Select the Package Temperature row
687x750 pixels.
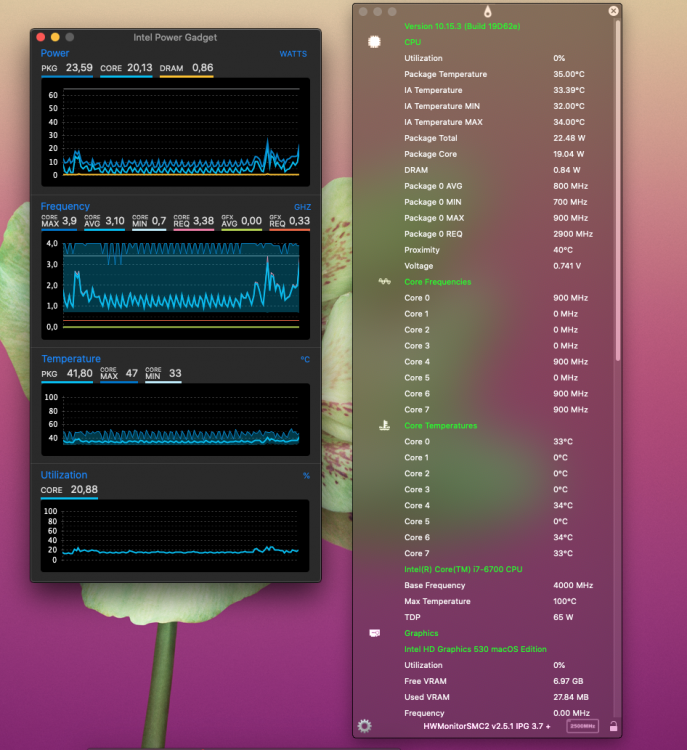coord(494,74)
